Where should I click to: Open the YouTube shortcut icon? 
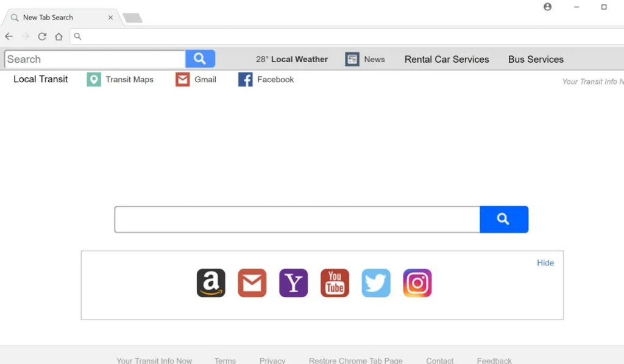(x=335, y=283)
